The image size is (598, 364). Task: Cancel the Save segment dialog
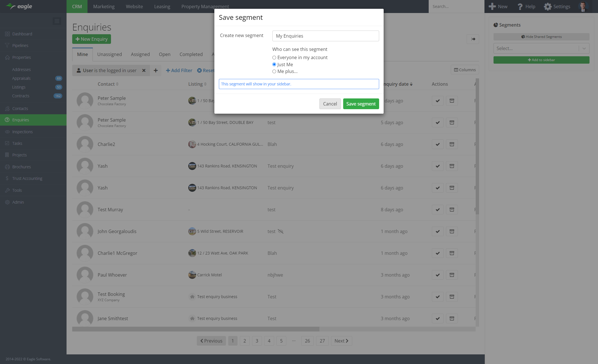330,104
